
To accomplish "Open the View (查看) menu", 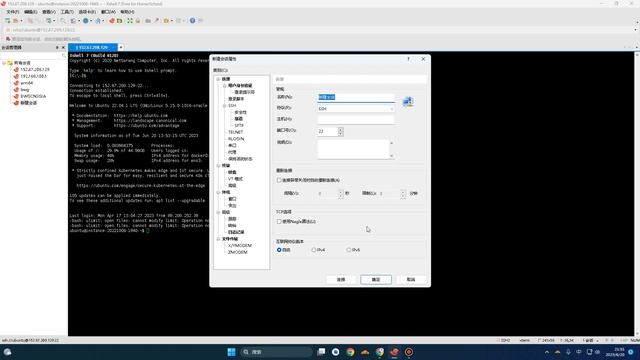I will (49, 12).
